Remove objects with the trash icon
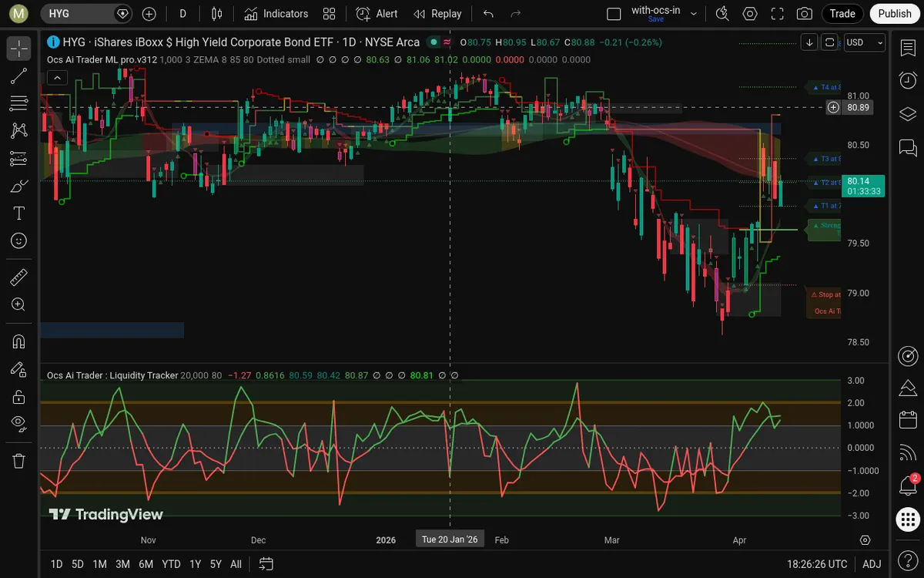The image size is (924, 578). click(19, 461)
